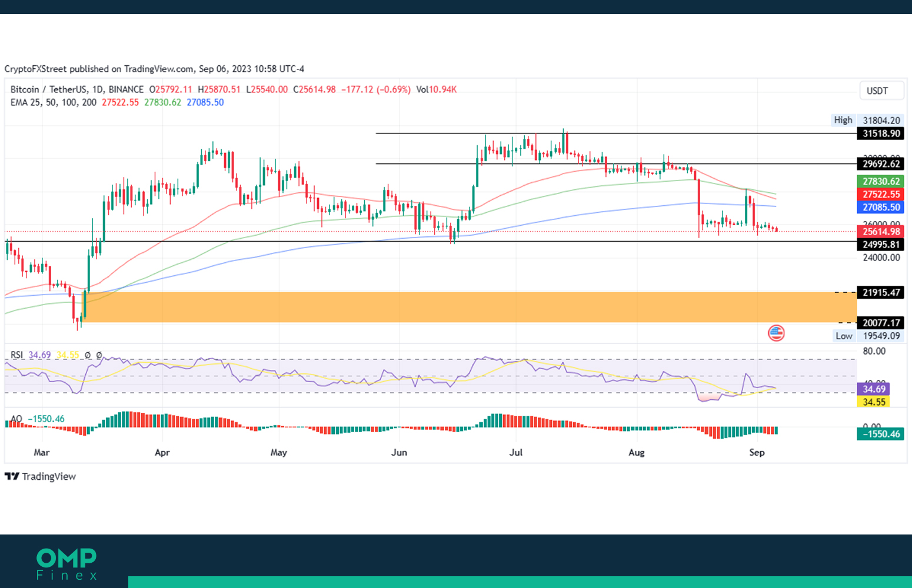The width and height of the screenshot is (912, 588).
Task: Click the red 27522.55 price axis label
Action: 881,194
